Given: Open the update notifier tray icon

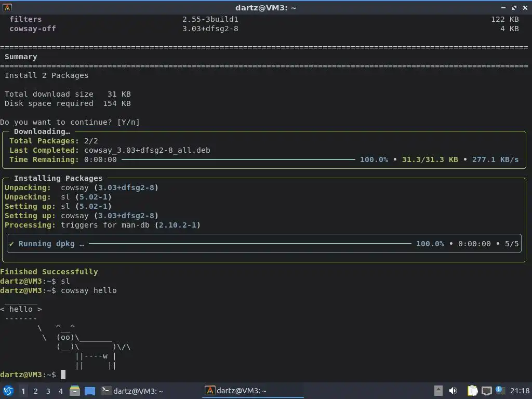Looking at the screenshot, I should 500,390.
